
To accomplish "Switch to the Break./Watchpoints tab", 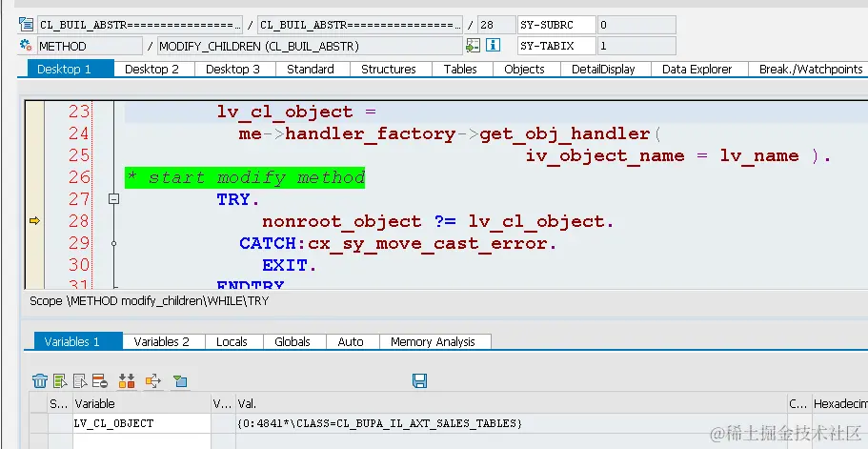I will point(810,70).
